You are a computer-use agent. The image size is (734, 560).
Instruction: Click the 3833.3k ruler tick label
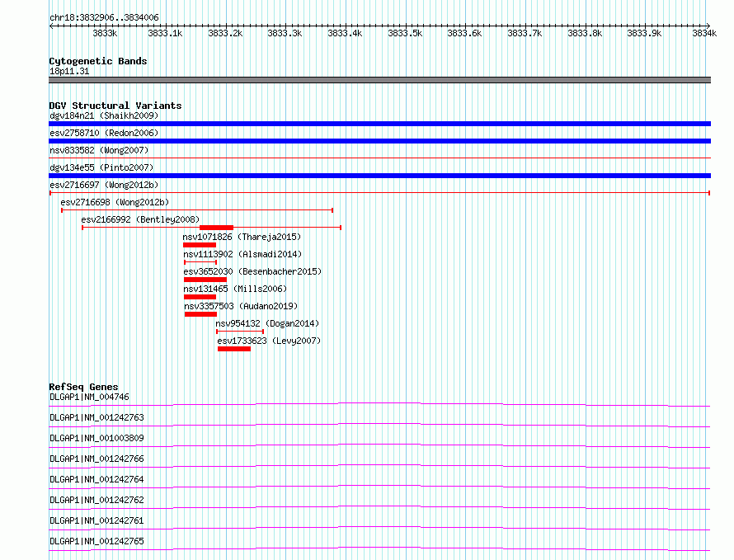pyautogui.click(x=285, y=33)
